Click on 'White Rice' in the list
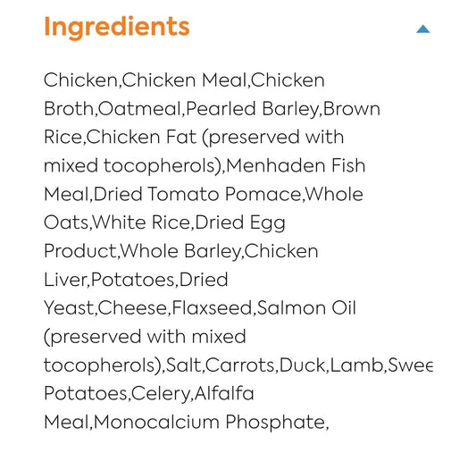 click(141, 222)
